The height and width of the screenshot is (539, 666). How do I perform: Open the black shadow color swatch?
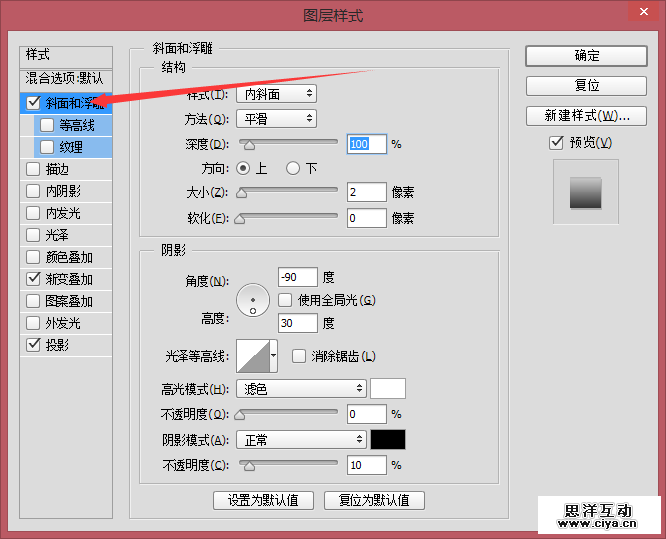point(388,440)
